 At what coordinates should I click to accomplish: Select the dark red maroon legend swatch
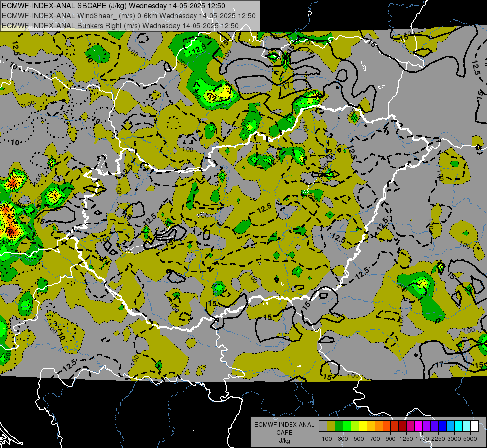(402, 426)
